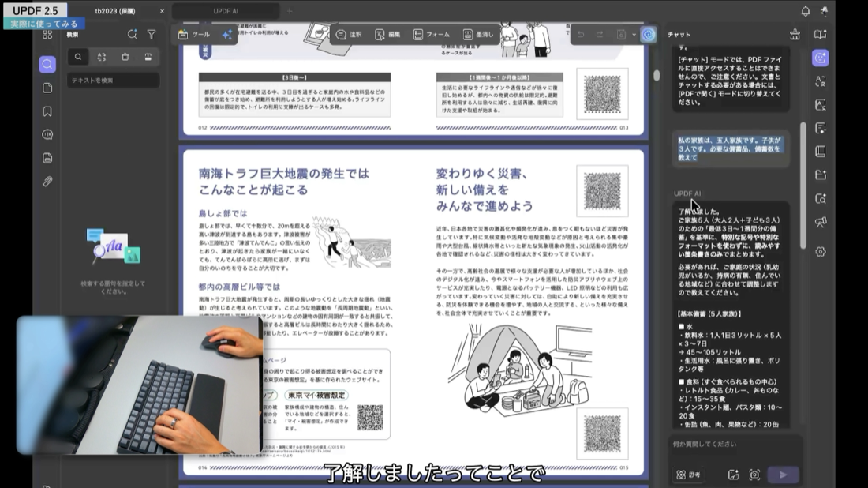868x488 pixels.
Task: Switch to 墨消し redact mode
Action: click(x=478, y=34)
